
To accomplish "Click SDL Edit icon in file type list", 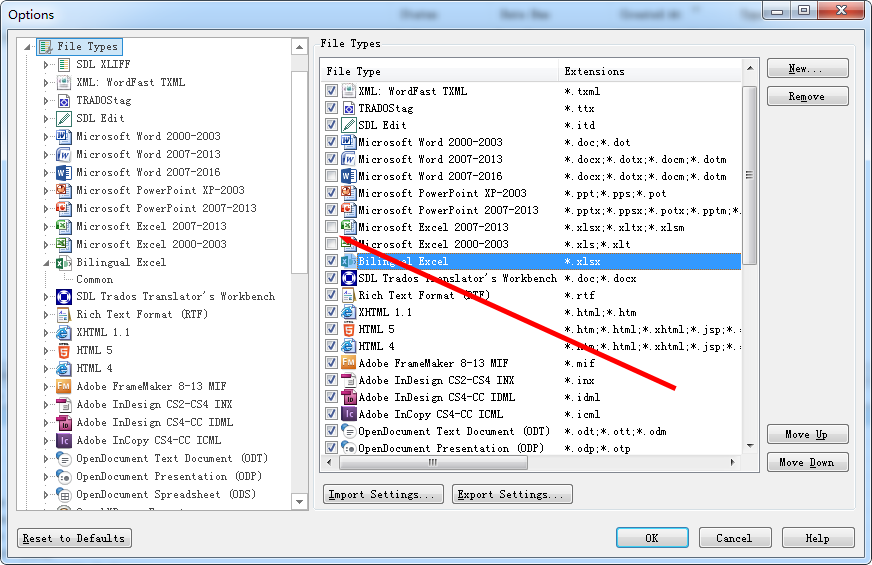I will [349, 125].
